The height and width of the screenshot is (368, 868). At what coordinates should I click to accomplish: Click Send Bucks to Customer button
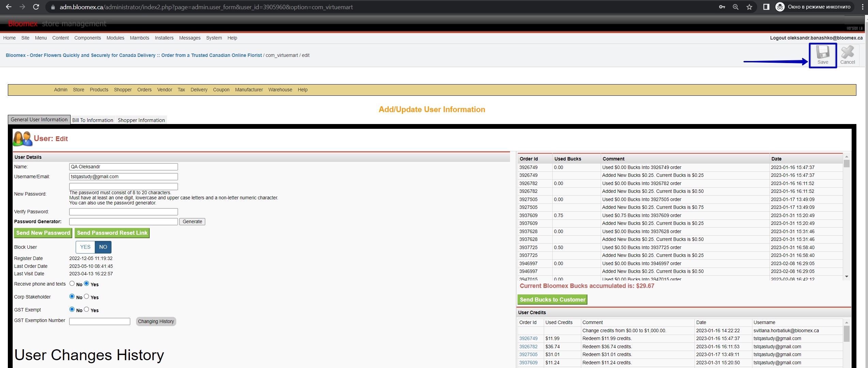pos(552,300)
